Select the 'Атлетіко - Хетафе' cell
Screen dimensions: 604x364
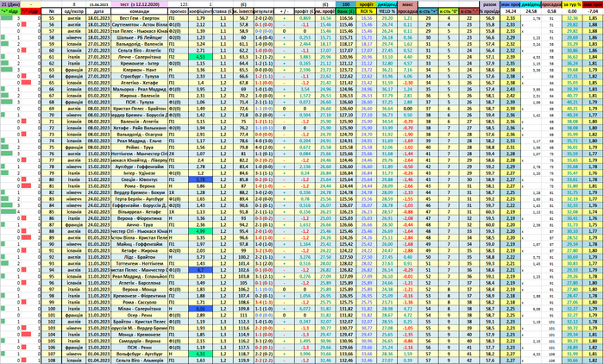(140, 83)
